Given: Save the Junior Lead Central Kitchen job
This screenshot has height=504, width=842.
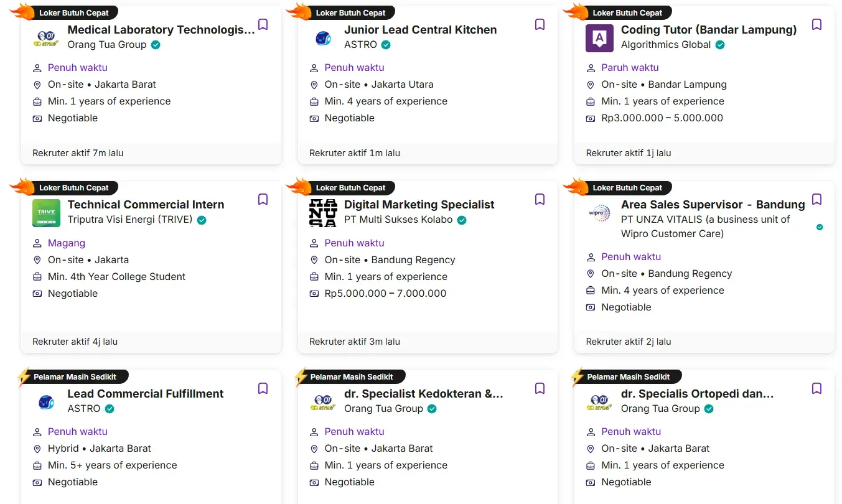Looking at the screenshot, I should 540,25.
